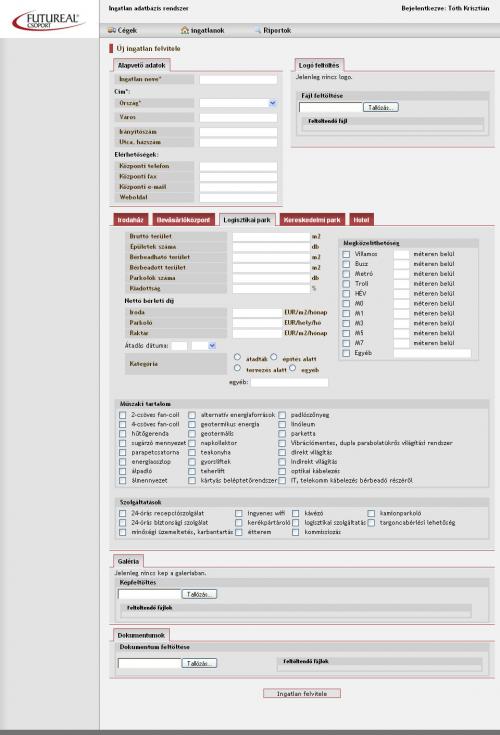This screenshot has width=500, height=735.
Task: Click the Központi telefon input field
Action: tap(238, 166)
